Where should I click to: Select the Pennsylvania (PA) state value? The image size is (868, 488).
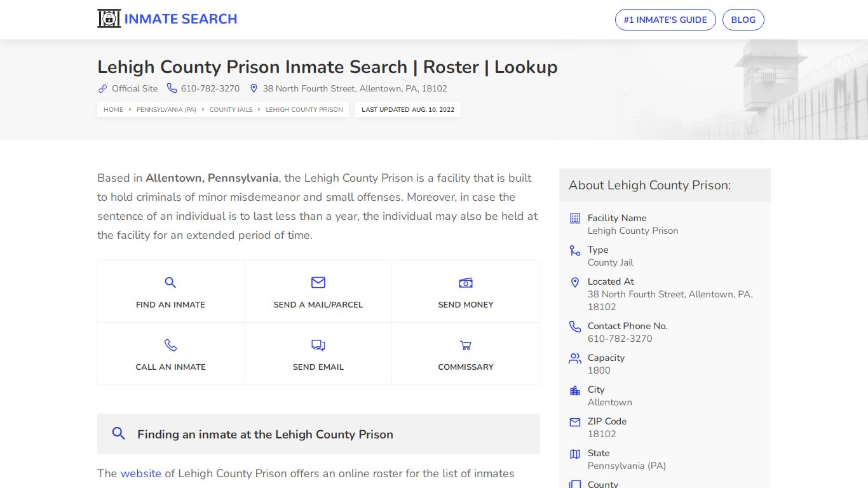tap(627, 466)
